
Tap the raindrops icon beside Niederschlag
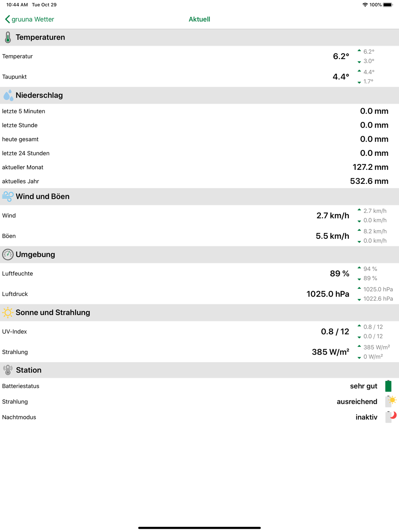coord(8,95)
